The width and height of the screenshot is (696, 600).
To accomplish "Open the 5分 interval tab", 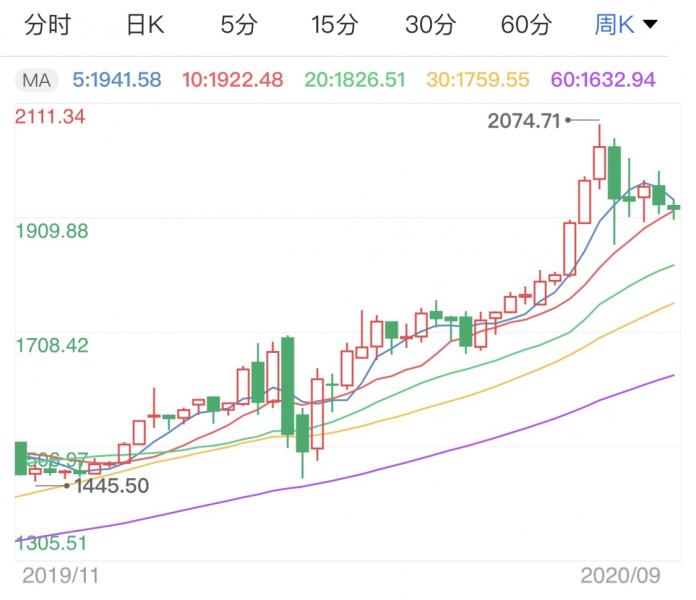I will pyautogui.click(x=239, y=26).
